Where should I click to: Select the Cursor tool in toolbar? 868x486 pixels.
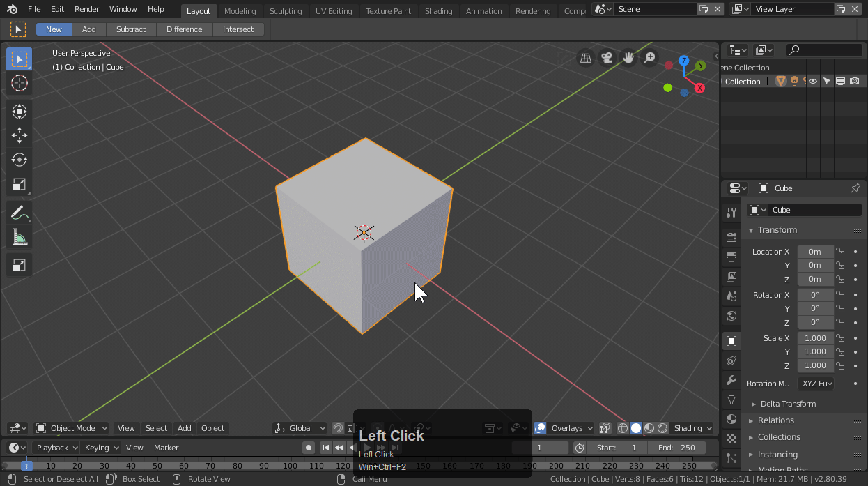[x=19, y=84]
